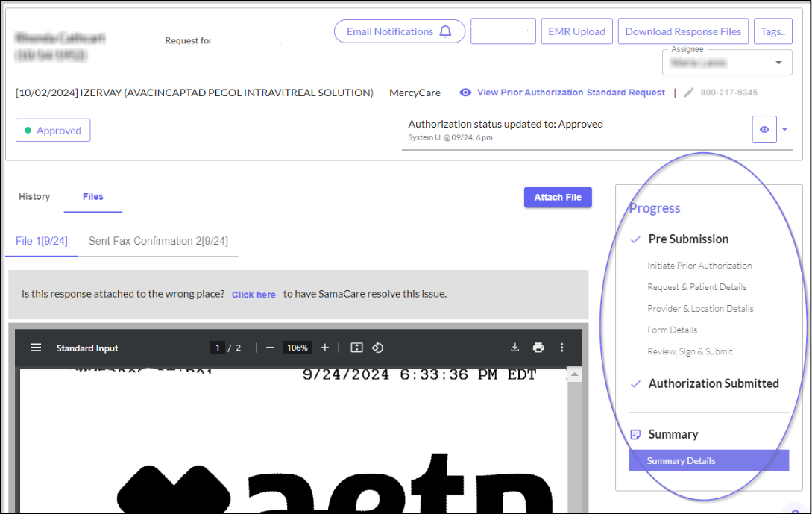Zoom out with the minus icon
Image resolution: width=812 pixels, height=514 pixels.
click(x=270, y=348)
